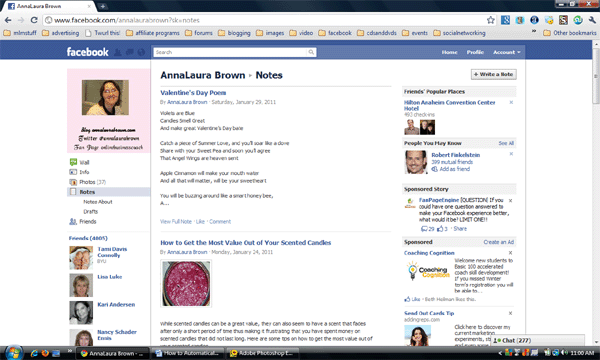The image size is (600, 360).
Task: Open the notifications globe icon
Action: [141, 52]
